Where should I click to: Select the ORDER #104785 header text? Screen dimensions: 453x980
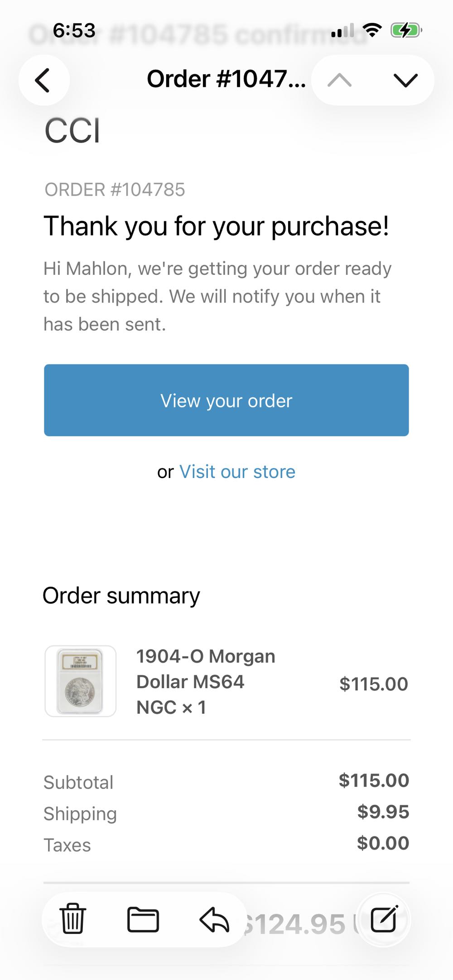pyautogui.click(x=115, y=190)
